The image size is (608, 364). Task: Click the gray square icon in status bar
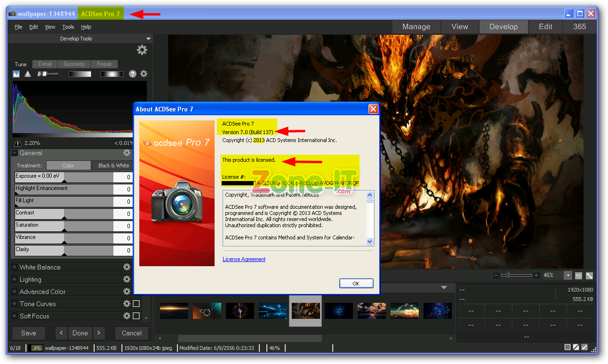(568, 348)
